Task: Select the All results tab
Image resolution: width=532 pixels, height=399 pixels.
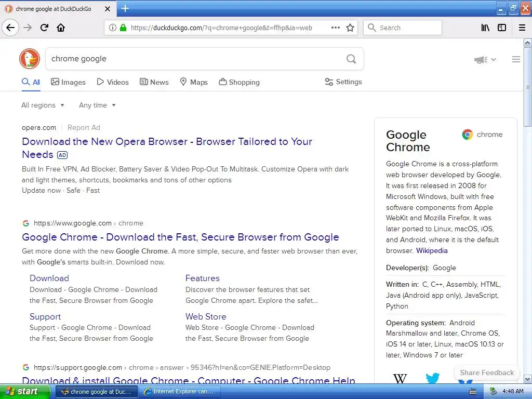Action: coord(31,82)
